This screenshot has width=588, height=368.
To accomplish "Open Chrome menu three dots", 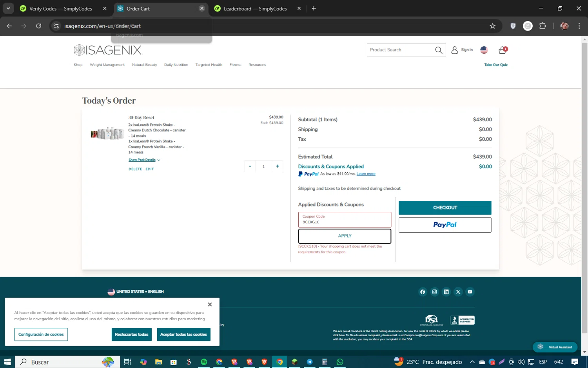I will tap(579, 26).
